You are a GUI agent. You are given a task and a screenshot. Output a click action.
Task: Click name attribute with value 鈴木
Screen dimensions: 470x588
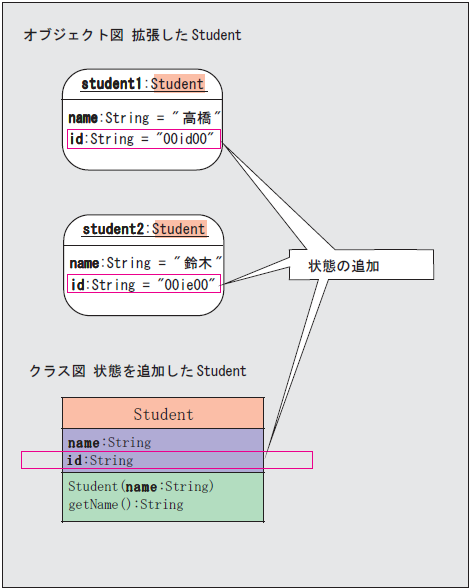[x=146, y=263]
